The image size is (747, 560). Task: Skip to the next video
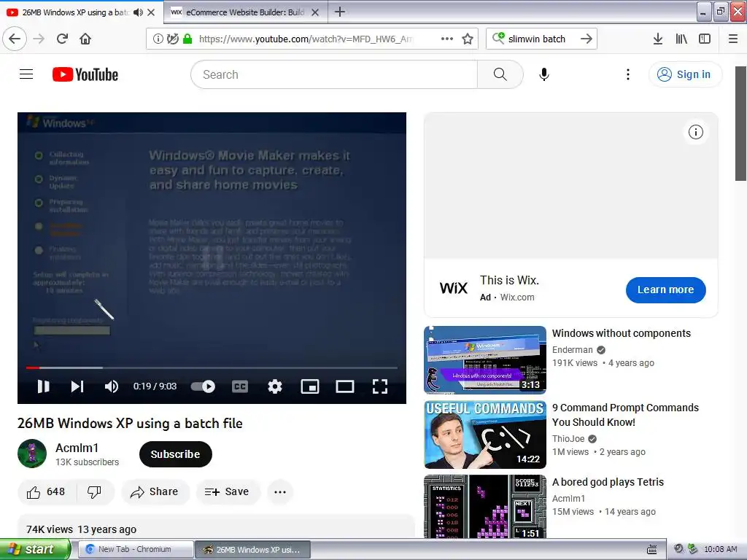pos(77,386)
